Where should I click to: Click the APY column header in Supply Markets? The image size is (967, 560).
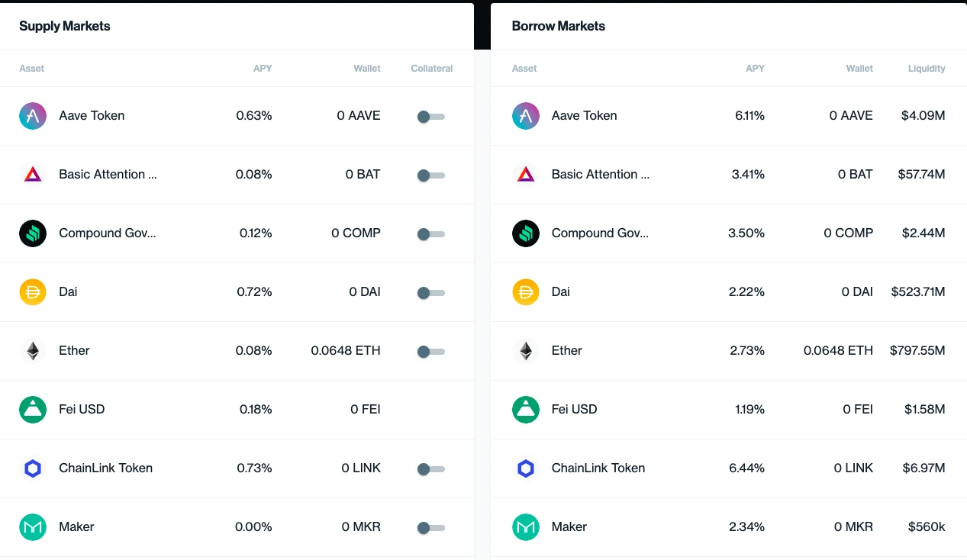(263, 69)
